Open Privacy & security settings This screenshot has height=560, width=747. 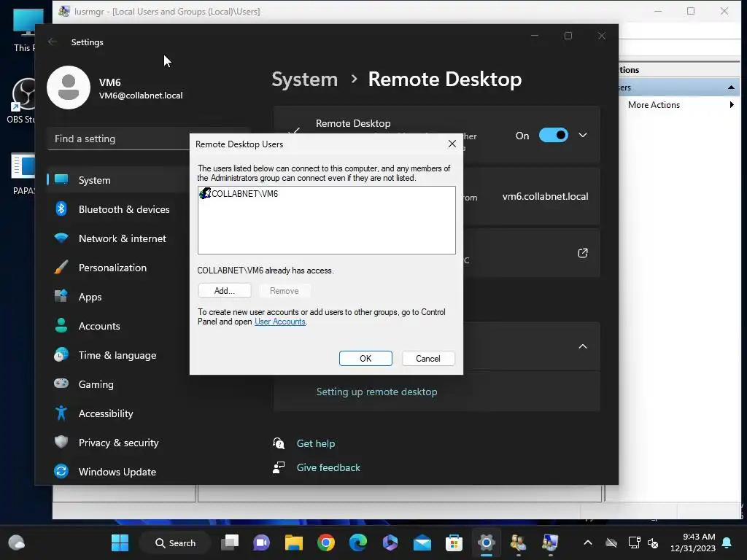[118, 443]
